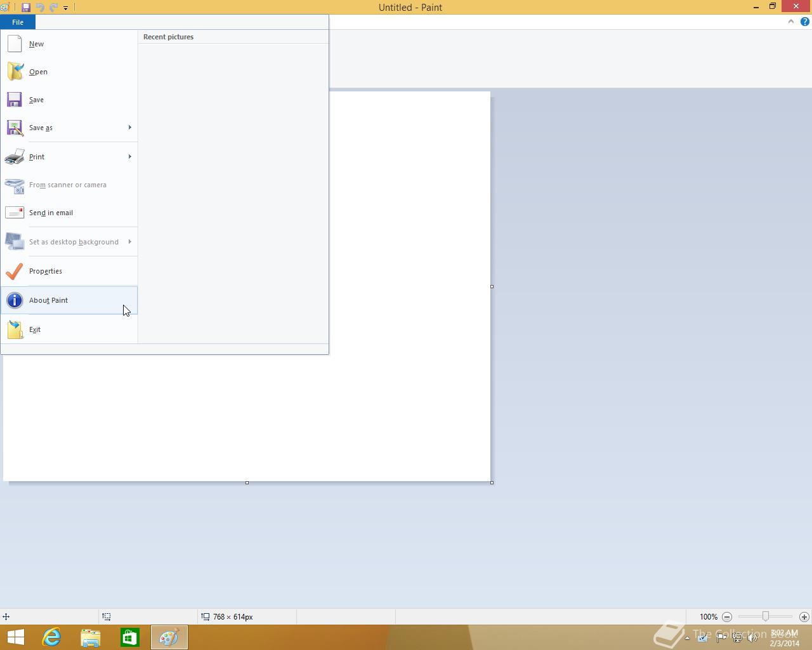812x650 pixels.
Task: Click the Exit icon
Action: click(x=15, y=329)
